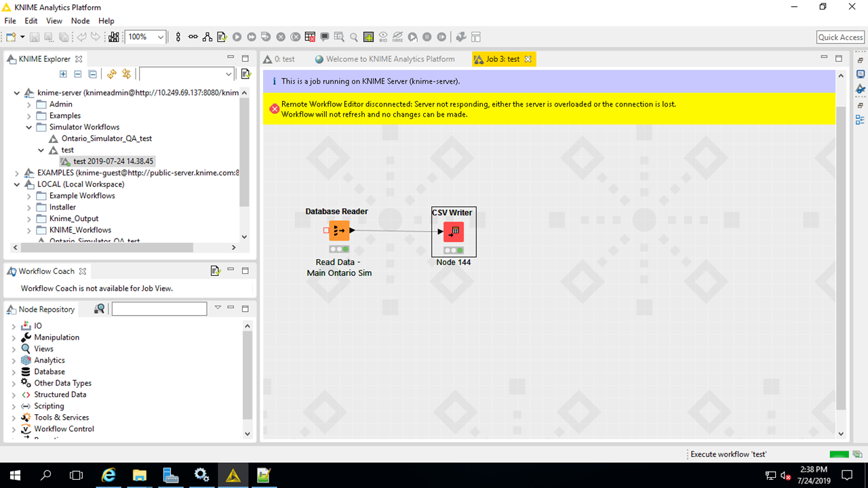Switch to the '0: test' editor tab
The image size is (868, 488).
pyautogui.click(x=279, y=59)
